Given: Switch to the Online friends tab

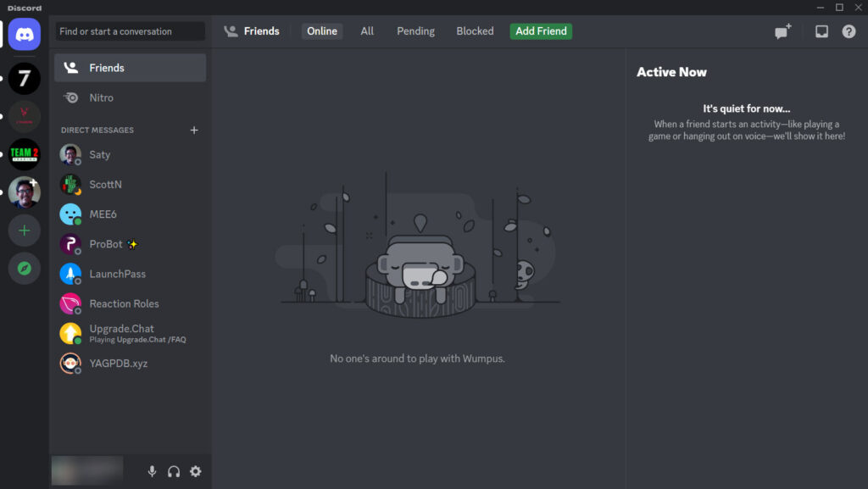Looking at the screenshot, I should point(322,31).
